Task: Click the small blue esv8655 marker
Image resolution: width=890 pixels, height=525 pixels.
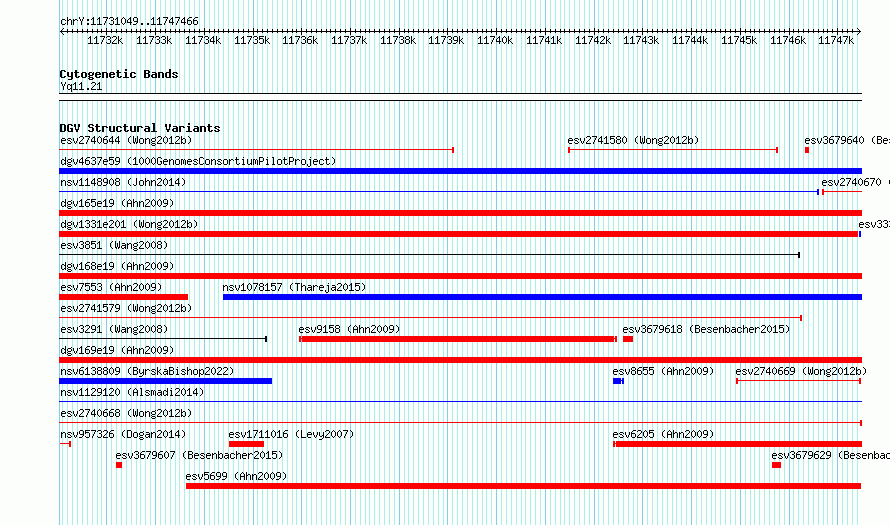Action: (x=618, y=381)
